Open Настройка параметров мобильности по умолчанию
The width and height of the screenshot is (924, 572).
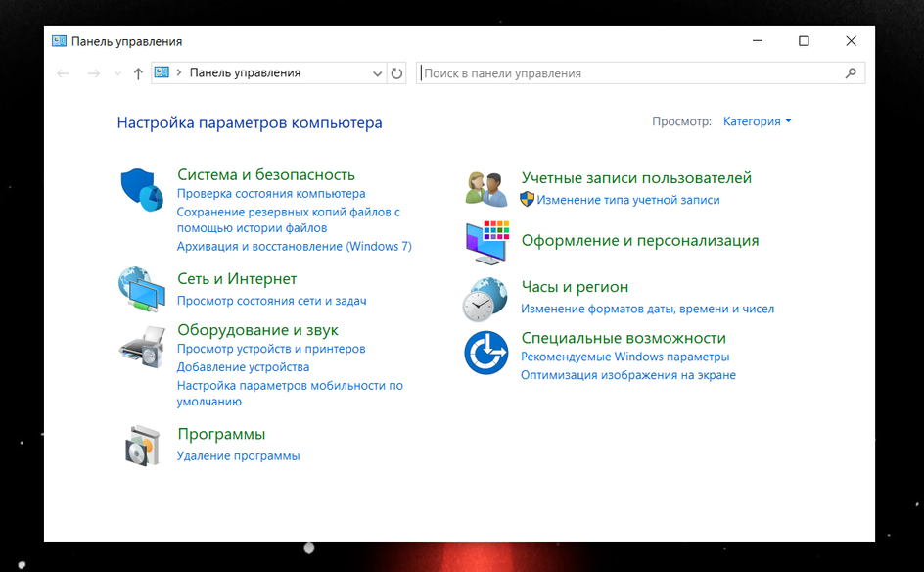290,394
